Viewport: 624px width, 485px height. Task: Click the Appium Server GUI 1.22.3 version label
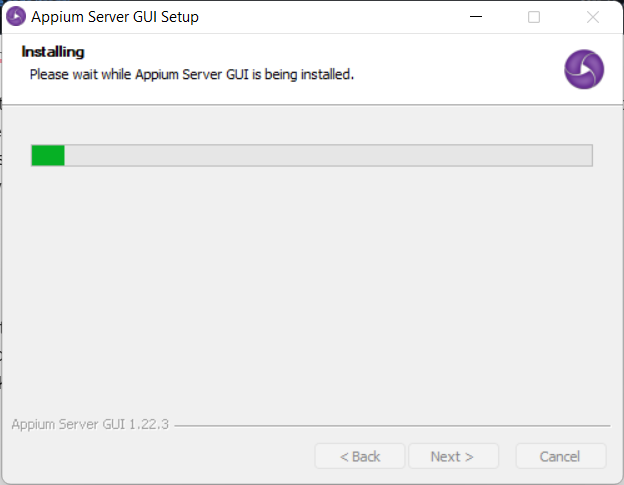pyautogui.click(x=90, y=424)
